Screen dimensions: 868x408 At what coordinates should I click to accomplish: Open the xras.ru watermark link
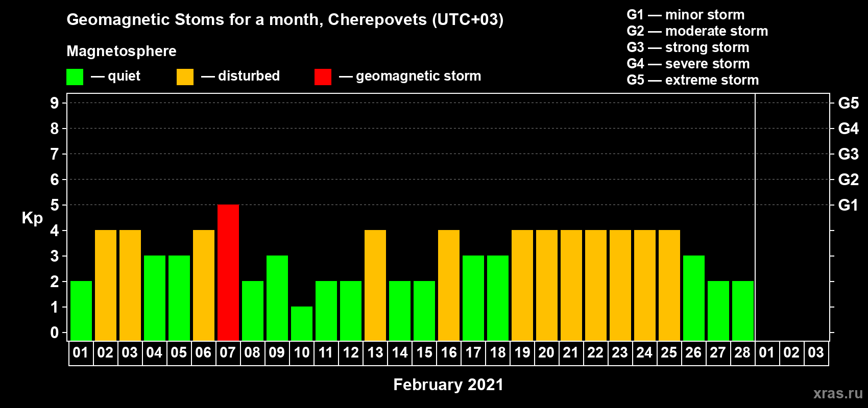click(x=837, y=393)
